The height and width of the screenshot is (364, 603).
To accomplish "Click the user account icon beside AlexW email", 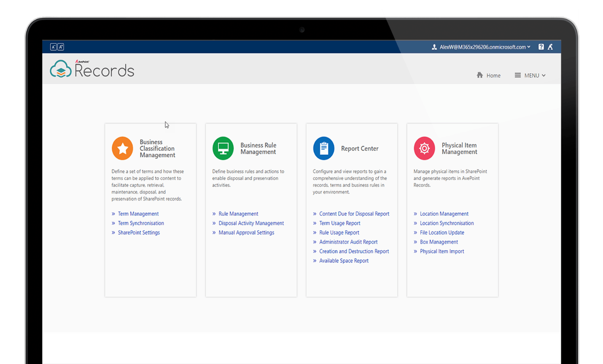I will coord(434,47).
